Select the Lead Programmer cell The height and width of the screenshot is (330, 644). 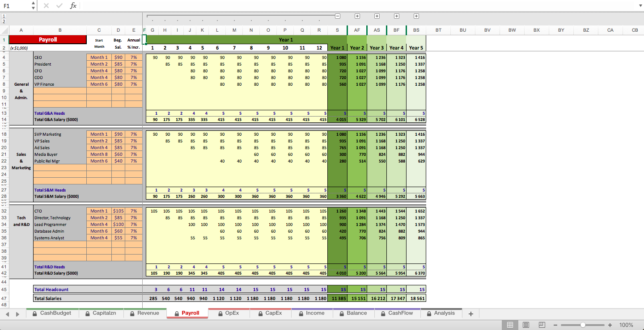click(x=60, y=224)
